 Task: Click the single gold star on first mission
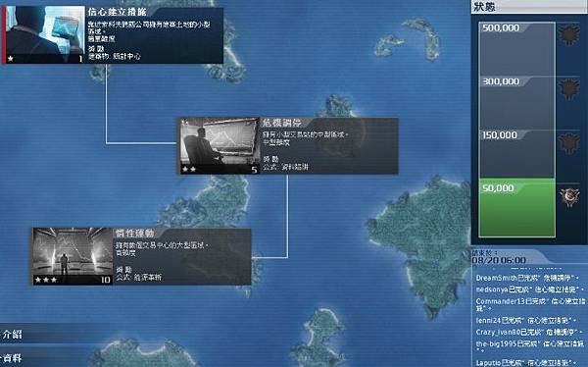pos(11,59)
